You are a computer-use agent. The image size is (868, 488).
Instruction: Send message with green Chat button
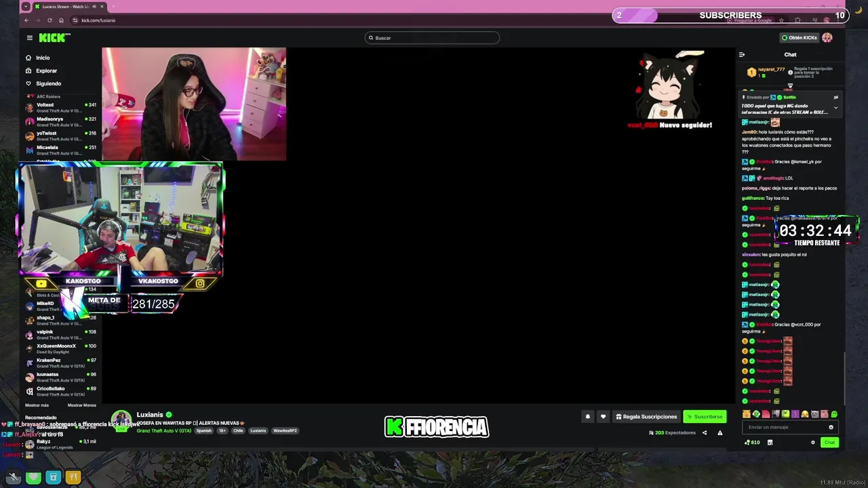829,443
